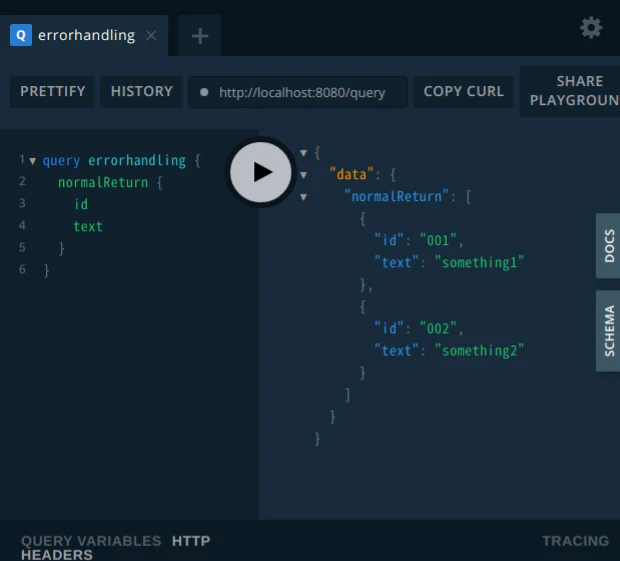
Task: Click the 'id' field on line 3
Action: [x=81, y=204]
